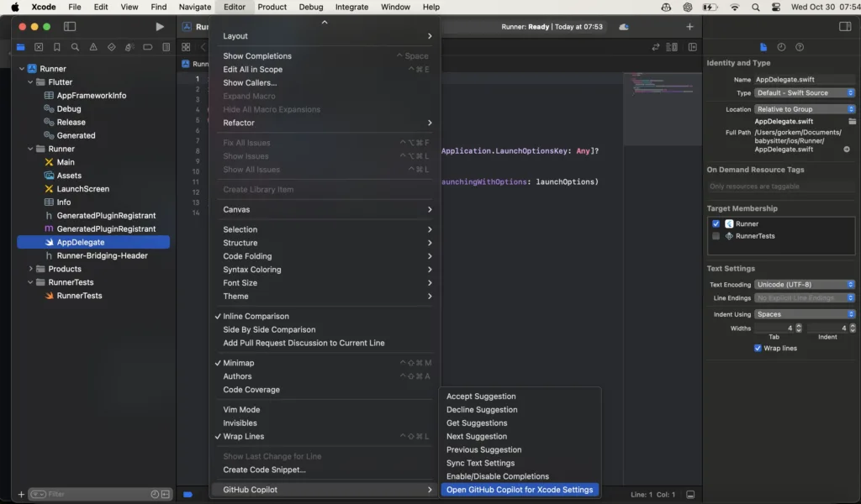Add a new editor tab with plus
This screenshot has width=861, height=504.
click(689, 26)
